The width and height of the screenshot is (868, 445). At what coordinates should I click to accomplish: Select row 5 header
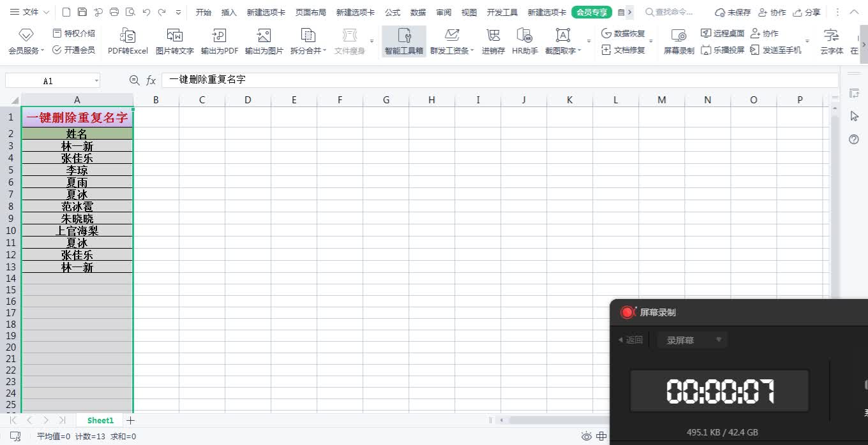tap(11, 170)
